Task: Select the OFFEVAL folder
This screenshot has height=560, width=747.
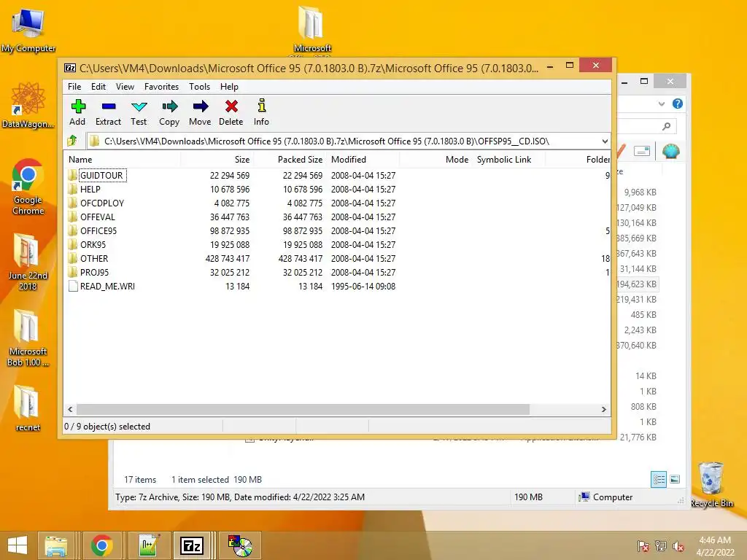Action: [97, 217]
